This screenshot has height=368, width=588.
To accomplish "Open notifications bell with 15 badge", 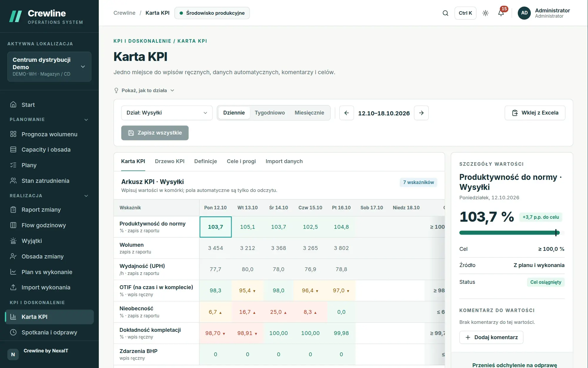I will pos(501,13).
